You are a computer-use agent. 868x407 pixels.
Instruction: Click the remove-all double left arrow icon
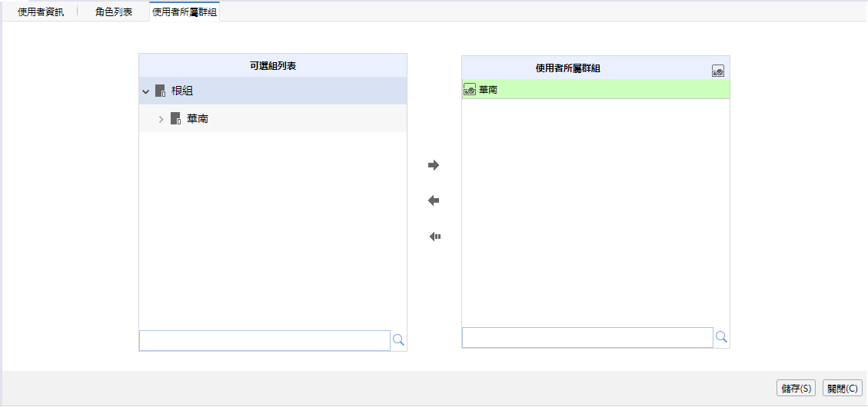coord(434,237)
